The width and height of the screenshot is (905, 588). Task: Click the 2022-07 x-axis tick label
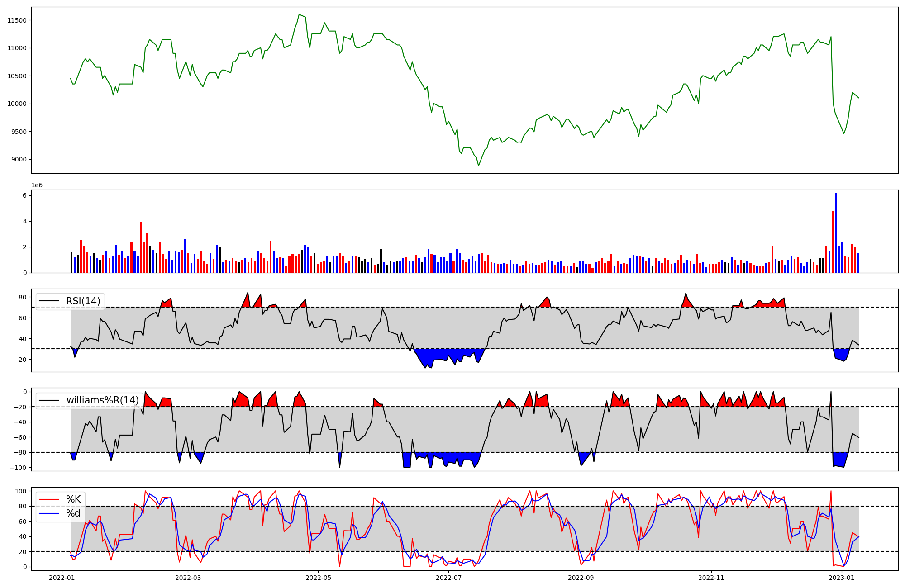448,578
